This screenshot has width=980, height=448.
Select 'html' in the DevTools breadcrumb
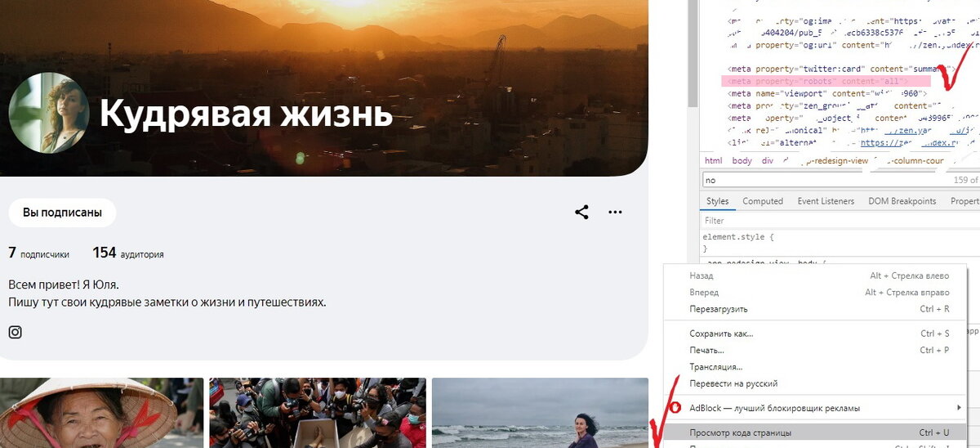[713, 161]
